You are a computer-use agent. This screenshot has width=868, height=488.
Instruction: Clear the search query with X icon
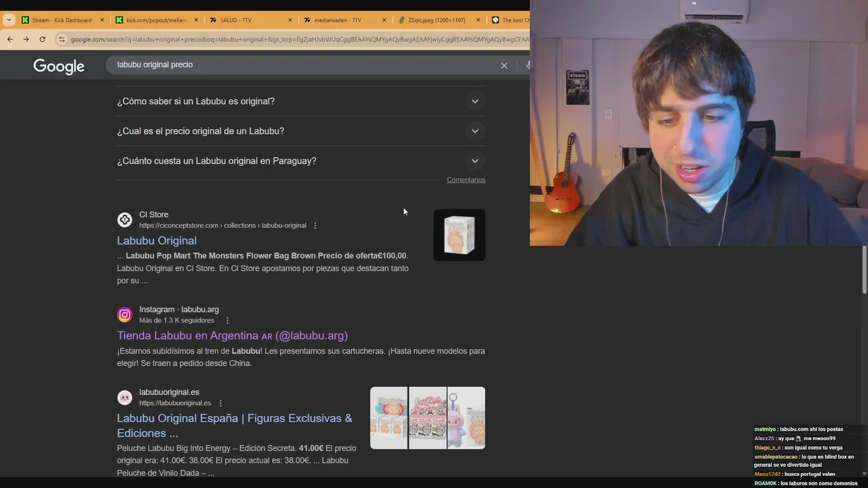pos(504,65)
